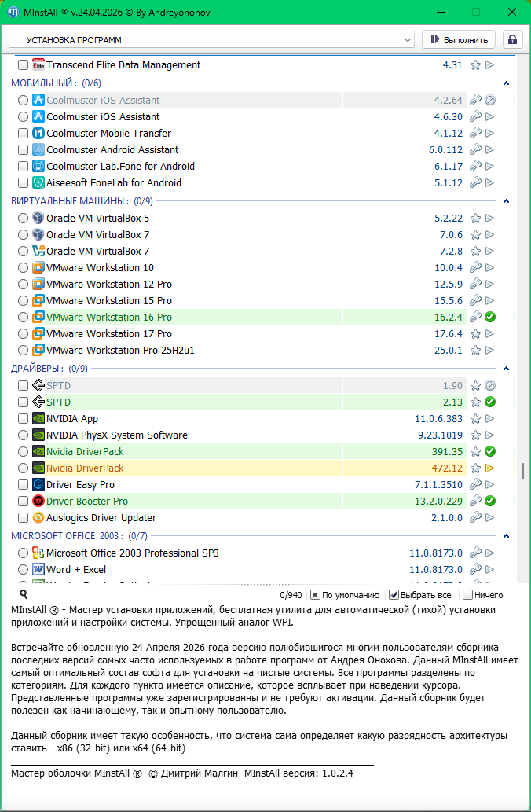The width and height of the screenshot is (531, 812).
Task: Check the 'Ничего' checkbox
Action: [468, 595]
